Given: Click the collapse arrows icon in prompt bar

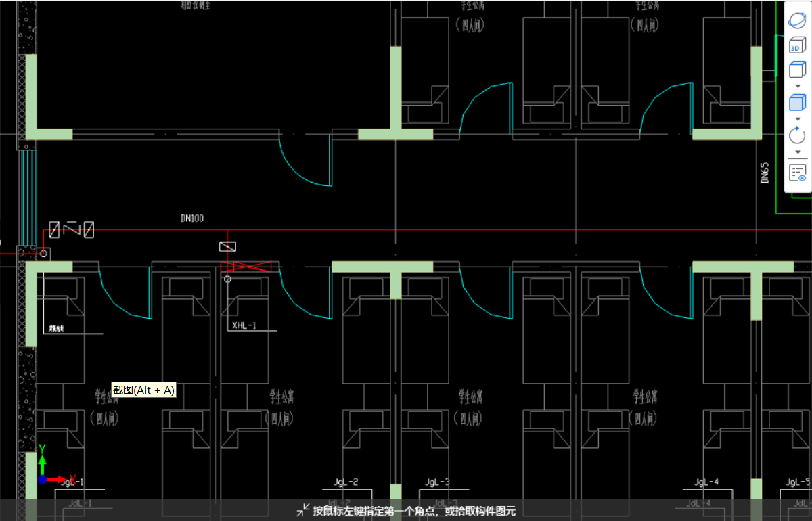Looking at the screenshot, I should 303,510.
